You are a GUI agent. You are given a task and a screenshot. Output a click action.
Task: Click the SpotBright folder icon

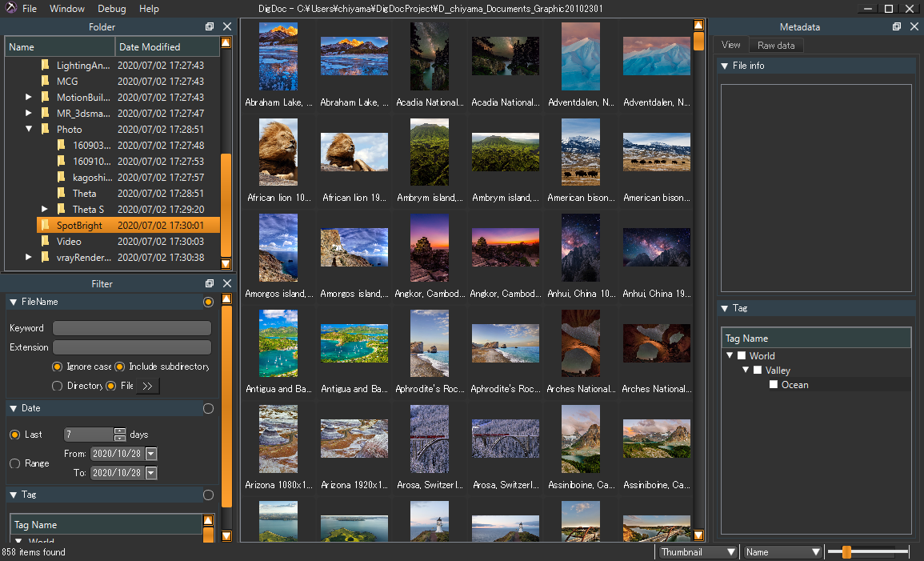tap(46, 225)
